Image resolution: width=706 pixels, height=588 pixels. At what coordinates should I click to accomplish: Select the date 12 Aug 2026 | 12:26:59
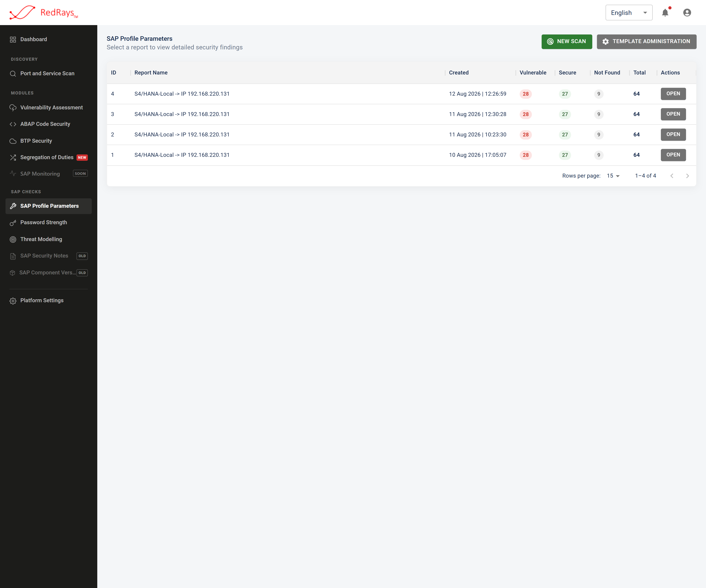tap(477, 94)
